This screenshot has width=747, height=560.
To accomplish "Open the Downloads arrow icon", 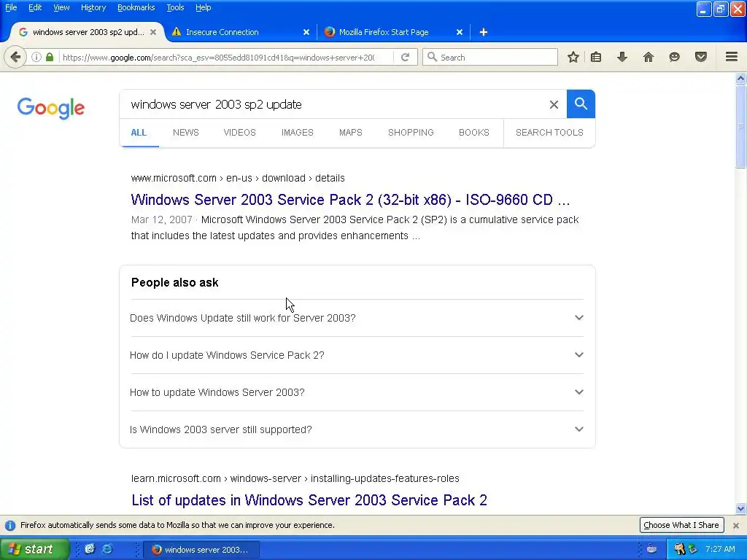I will pos(622,57).
